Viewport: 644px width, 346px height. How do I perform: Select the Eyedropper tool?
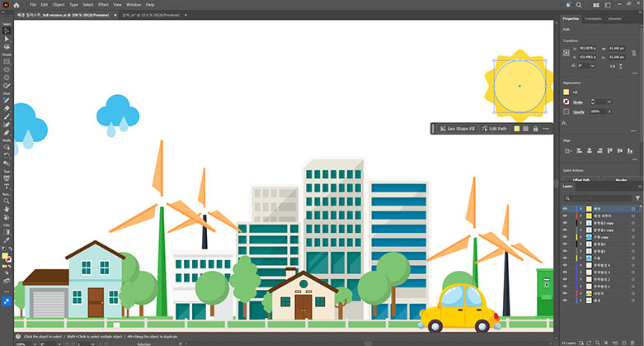(7, 239)
